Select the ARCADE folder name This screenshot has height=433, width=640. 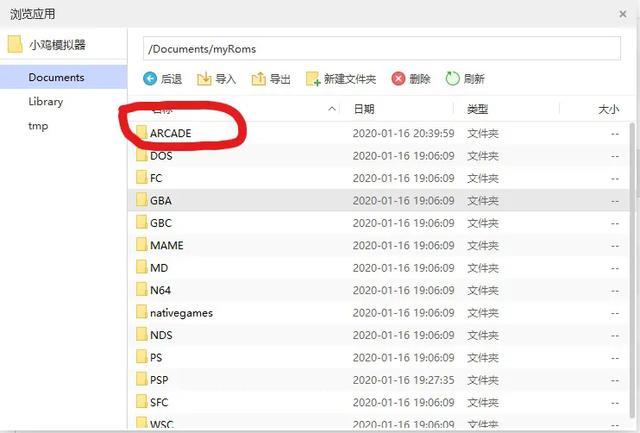click(171, 133)
